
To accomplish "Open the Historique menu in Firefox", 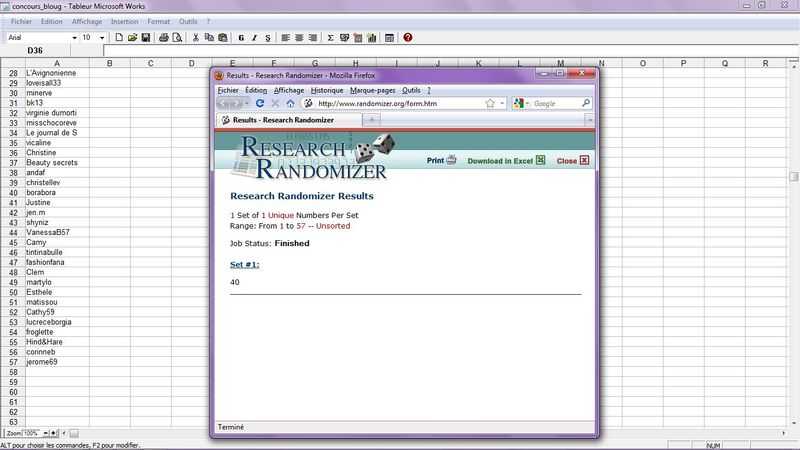I will pos(327,90).
